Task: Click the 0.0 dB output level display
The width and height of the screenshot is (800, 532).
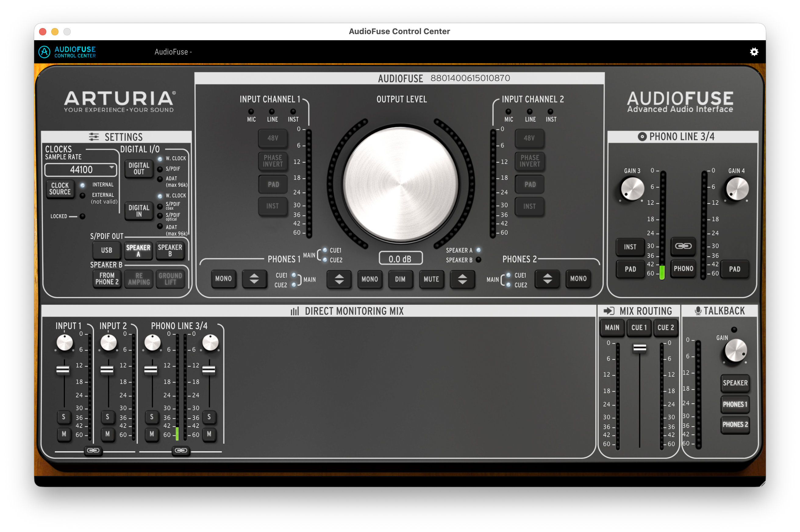Action: 401,258
